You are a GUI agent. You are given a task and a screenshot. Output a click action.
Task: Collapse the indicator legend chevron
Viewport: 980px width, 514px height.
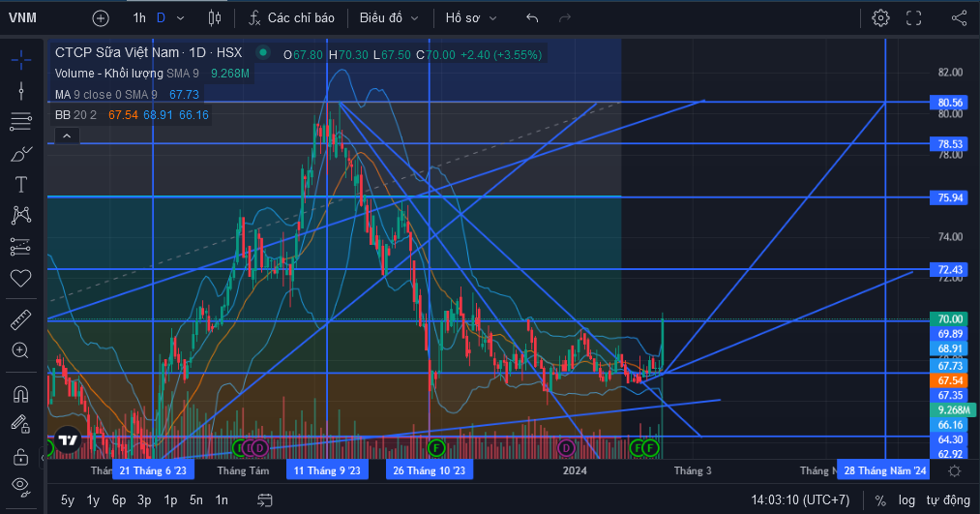coord(67,136)
